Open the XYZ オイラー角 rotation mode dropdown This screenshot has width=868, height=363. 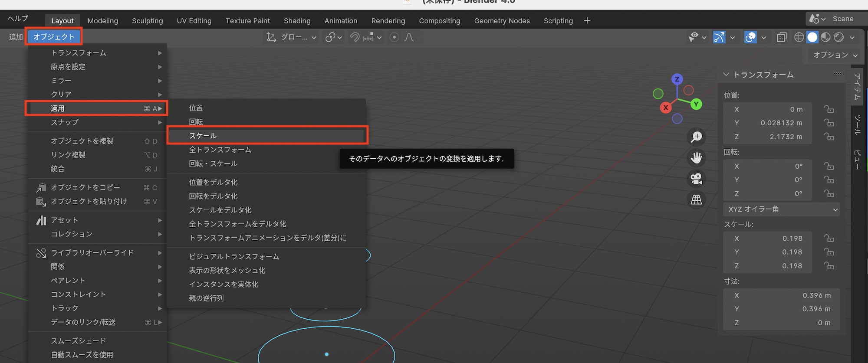781,209
